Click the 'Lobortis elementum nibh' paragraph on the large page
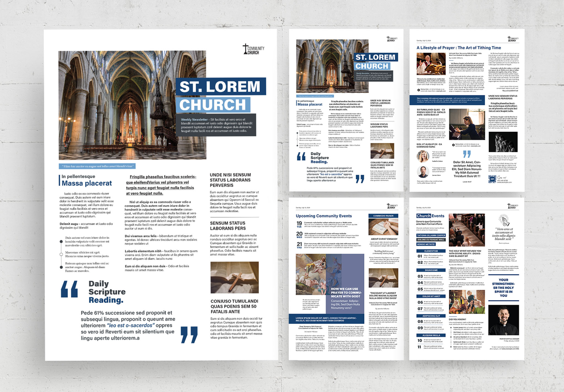Viewport: 564px width, 392px height. [x=161, y=255]
